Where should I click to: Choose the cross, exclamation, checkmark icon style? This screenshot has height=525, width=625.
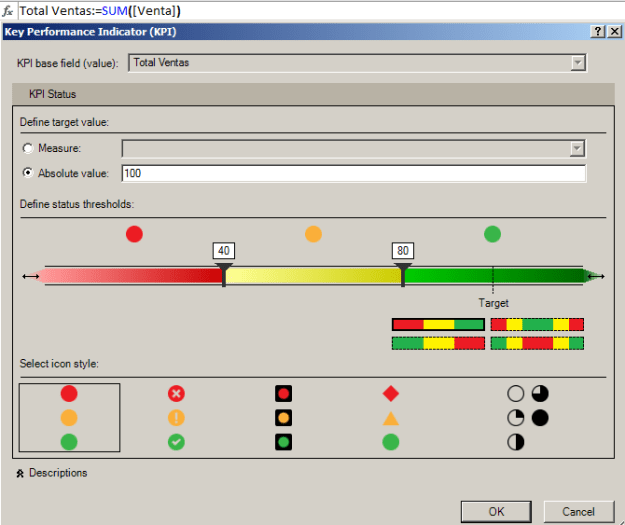click(x=176, y=417)
